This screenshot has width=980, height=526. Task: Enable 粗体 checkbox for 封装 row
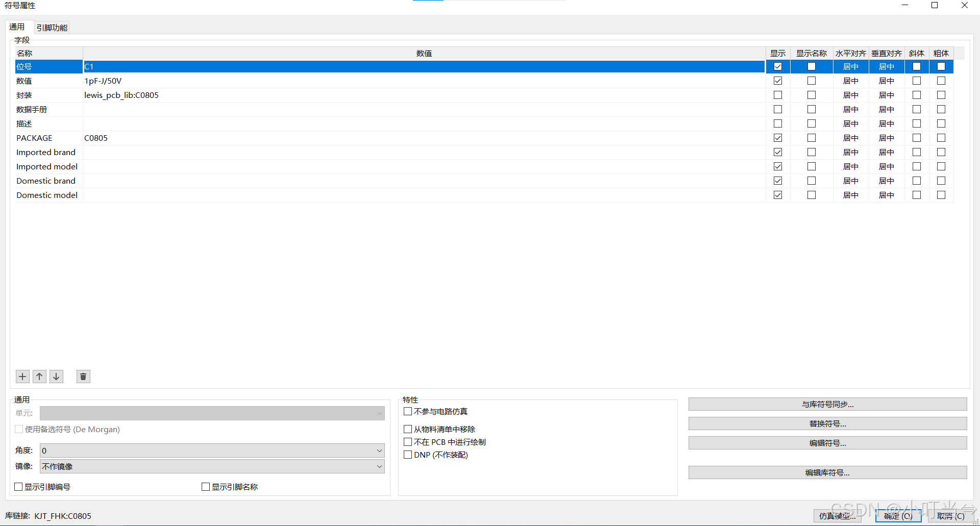pyautogui.click(x=941, y=95)
